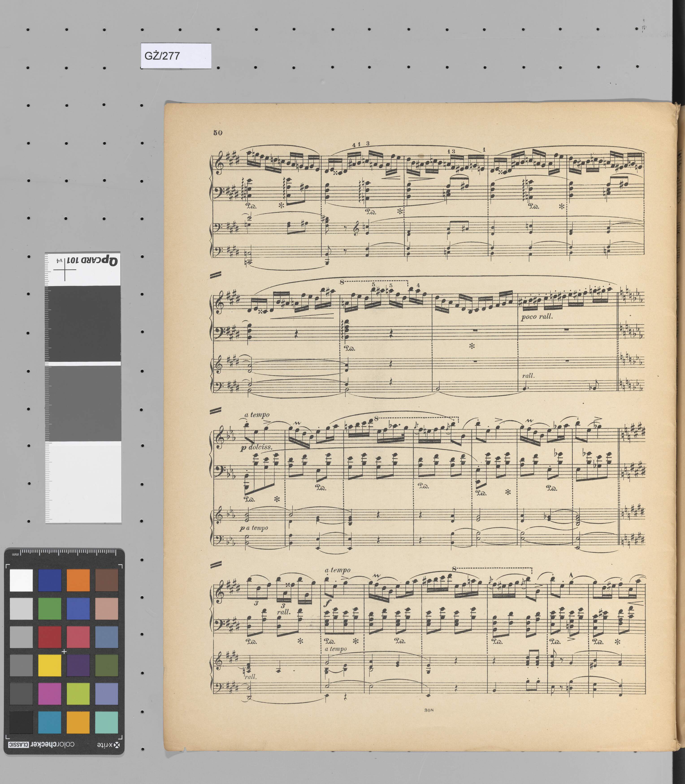Click the page number 50 on the sheet
The height and width of the screenshot is (784, 685).
pyautogui.click(x=218, y=133)
